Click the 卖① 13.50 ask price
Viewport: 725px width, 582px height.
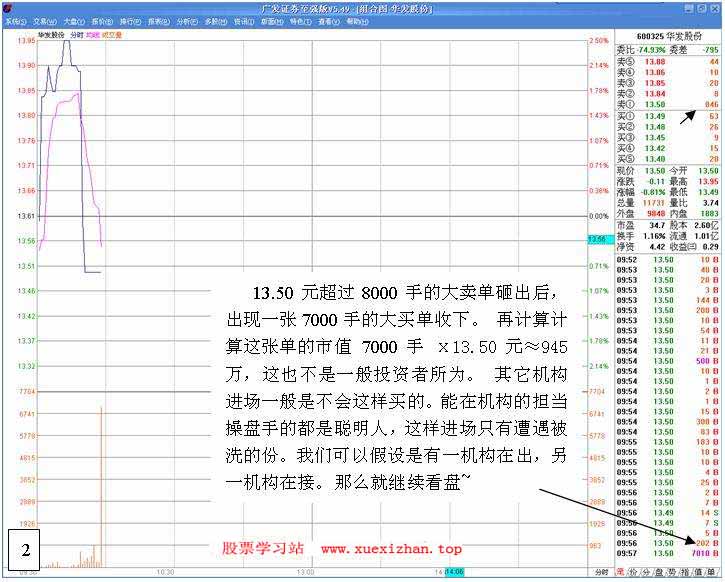tap(655, 104)
